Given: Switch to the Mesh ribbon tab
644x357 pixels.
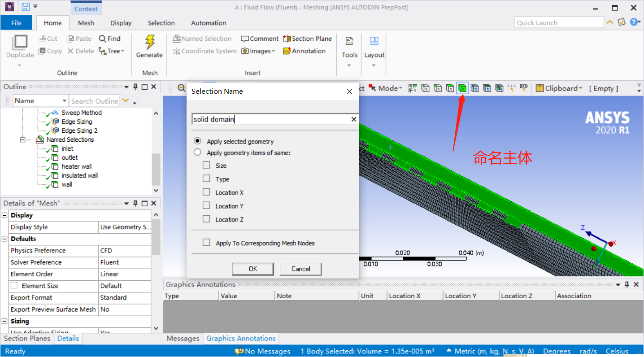Looking at the screenshot, I should 86,23.
